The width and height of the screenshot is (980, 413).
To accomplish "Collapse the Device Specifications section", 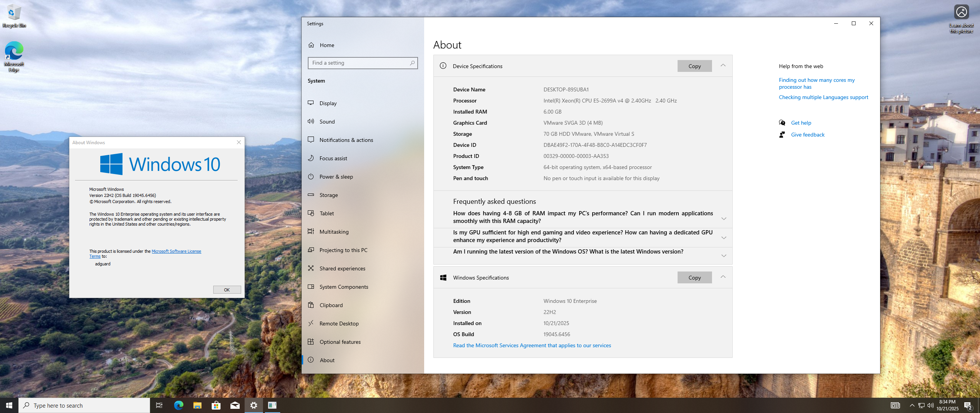I will coord(723,66).
